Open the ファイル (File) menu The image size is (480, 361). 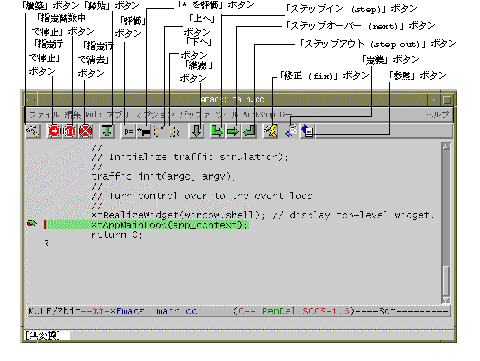point(44,115)
